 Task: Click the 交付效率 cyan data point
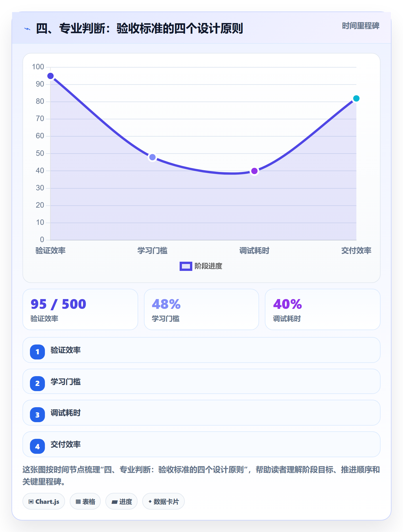[x=356, y=98]
